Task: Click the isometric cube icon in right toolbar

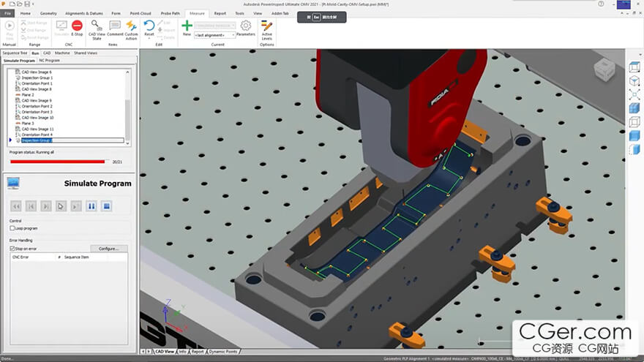Action: click(x=634, y=81)
